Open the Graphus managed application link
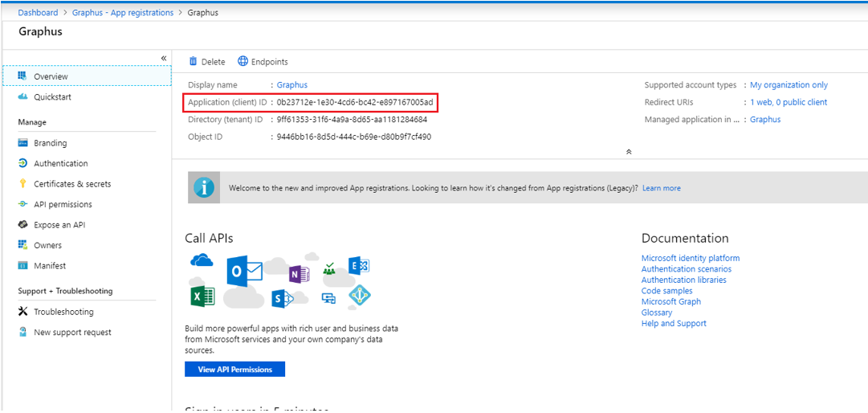The image size is (868, 413). coord(765,119)
